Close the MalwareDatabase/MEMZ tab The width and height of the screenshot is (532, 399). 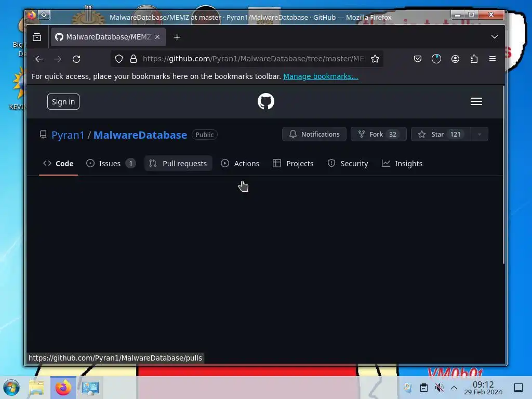tap(157, 37)
